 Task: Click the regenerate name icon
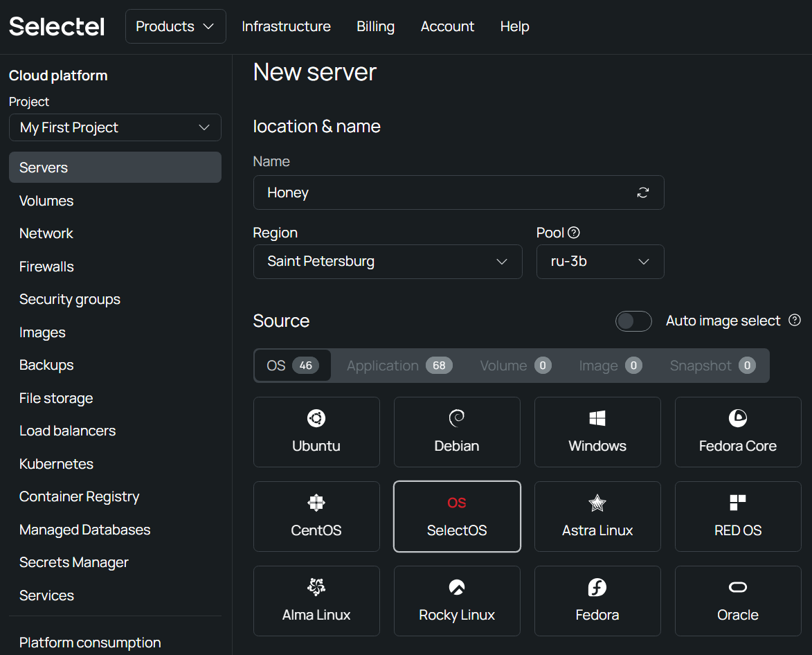click(x=643, y=192)
